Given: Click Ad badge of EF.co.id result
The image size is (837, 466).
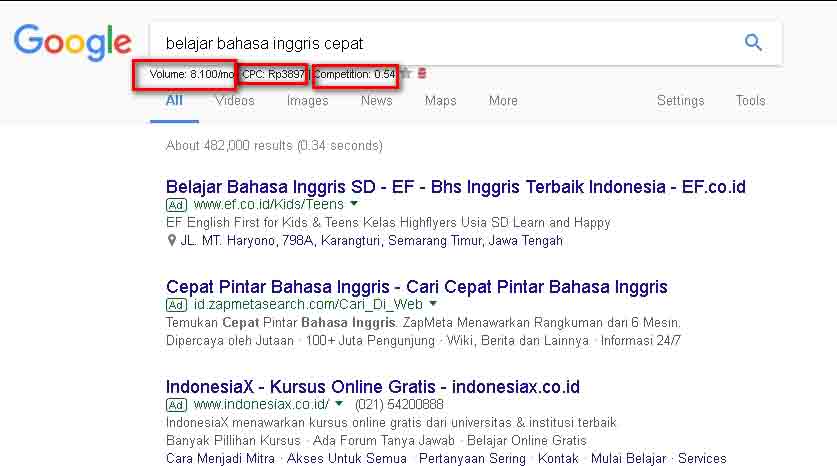Looking at the screenshot, I should pos(176,205).
